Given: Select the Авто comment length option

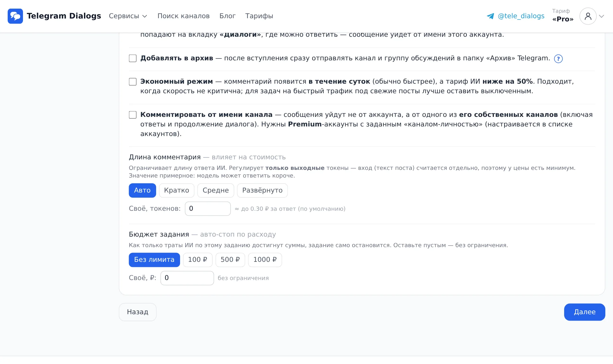Looking at the screenshot, I should tap(142, 190).
